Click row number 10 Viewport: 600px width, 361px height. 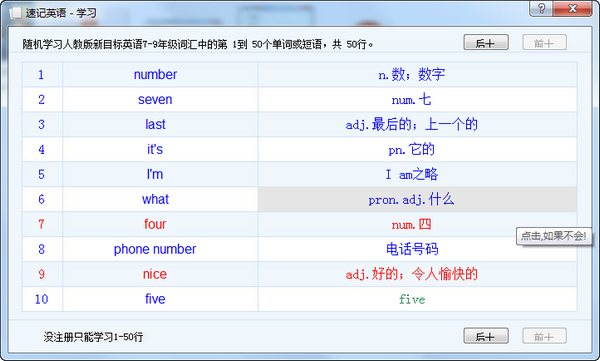(41, 299)
